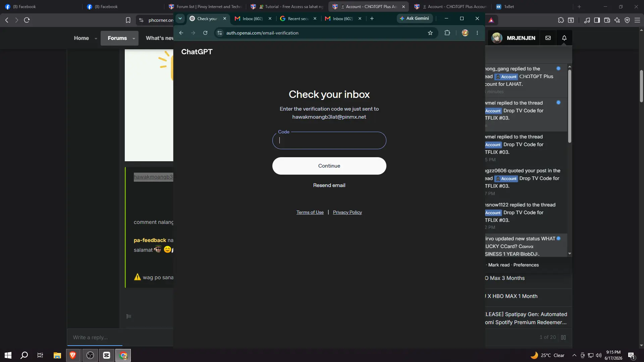Open the Home menu on phcorner
This screenshot has height=362, width=644.
(82, 38)
